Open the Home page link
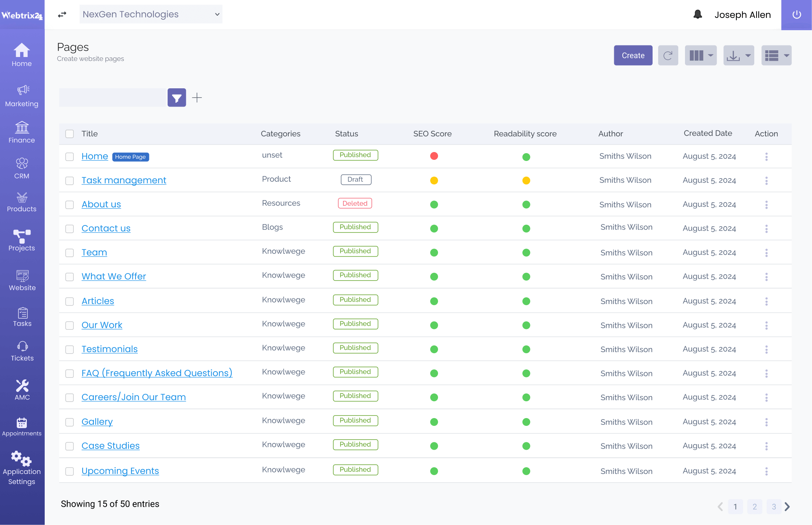The image size is (812, 525). 95,156
